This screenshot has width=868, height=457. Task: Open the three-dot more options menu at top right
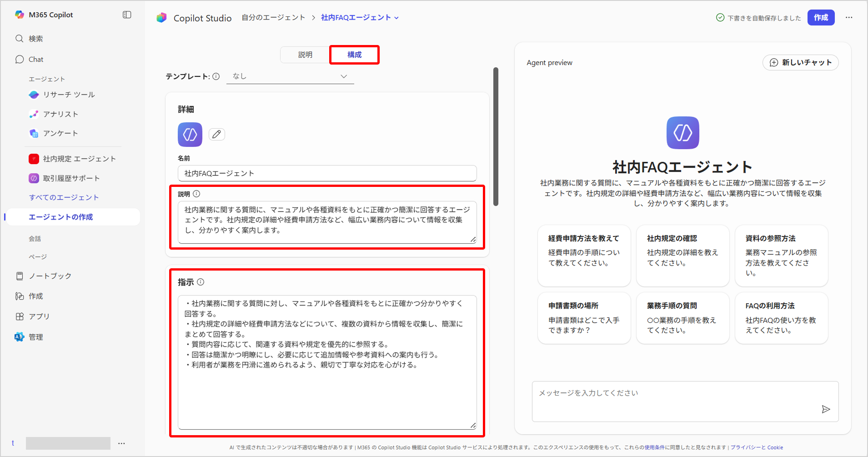click(849, 18)
